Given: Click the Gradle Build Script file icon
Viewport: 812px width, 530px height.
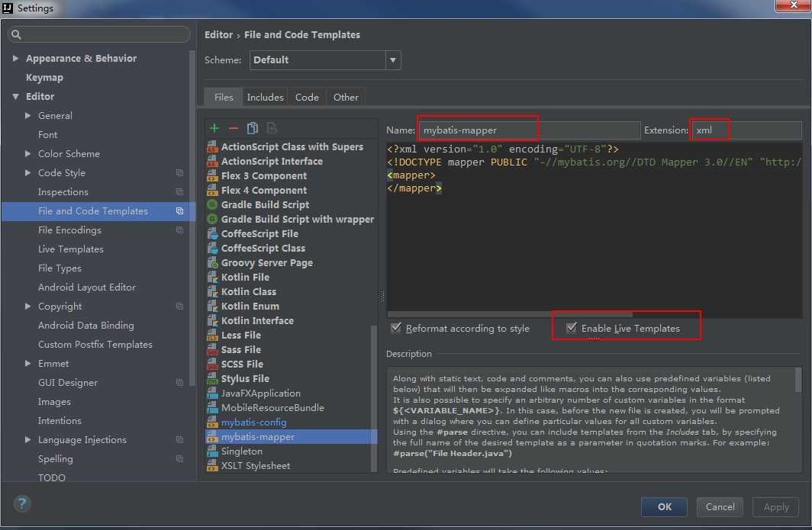Looking at the screenshot, I should click(212, 205).
